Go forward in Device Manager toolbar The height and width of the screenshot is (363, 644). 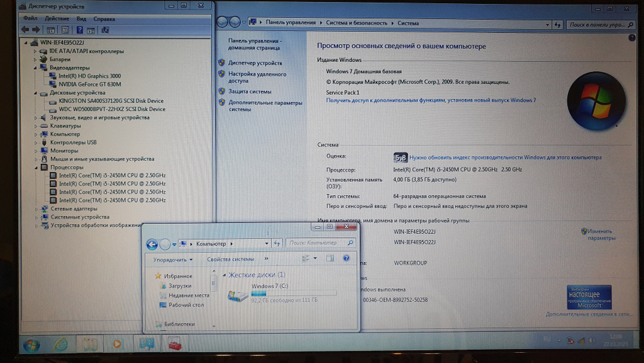35,30
